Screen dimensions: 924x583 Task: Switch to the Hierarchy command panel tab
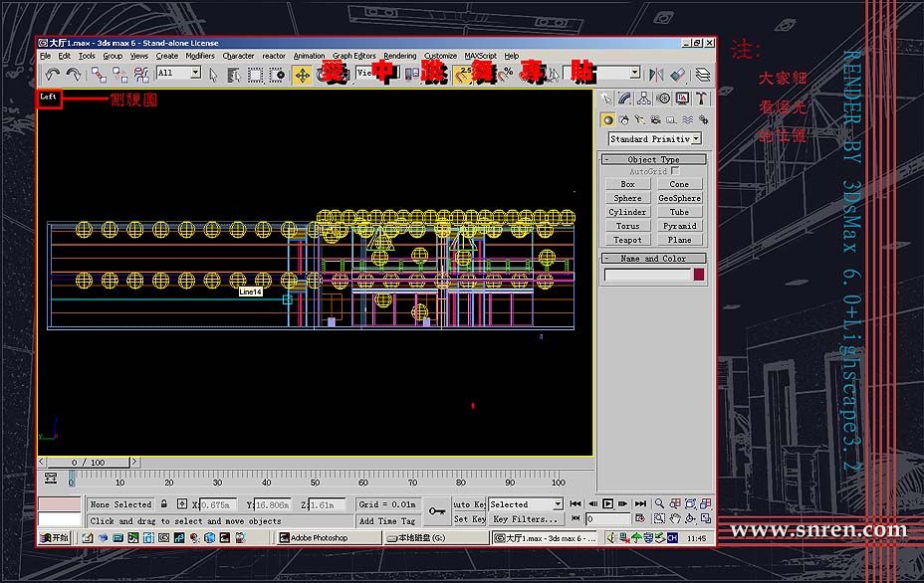coord(644,98)
